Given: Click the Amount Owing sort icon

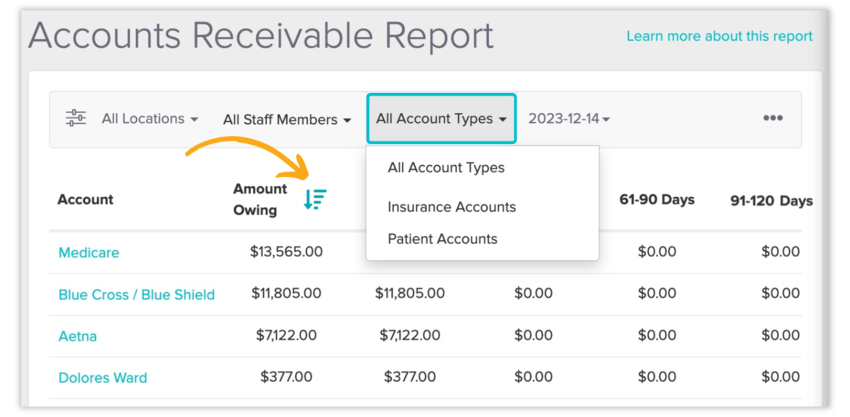Looking at the screenshot, I should pos(315,199).
